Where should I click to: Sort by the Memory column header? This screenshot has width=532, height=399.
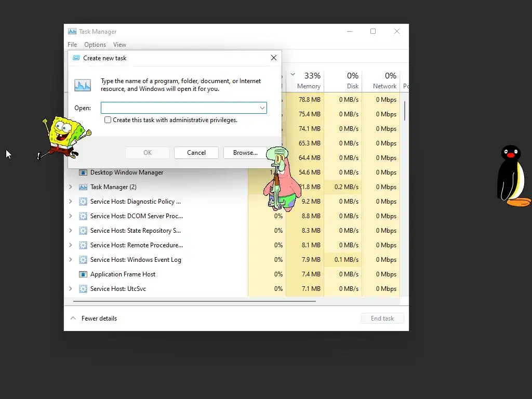[x=305, y=81]
